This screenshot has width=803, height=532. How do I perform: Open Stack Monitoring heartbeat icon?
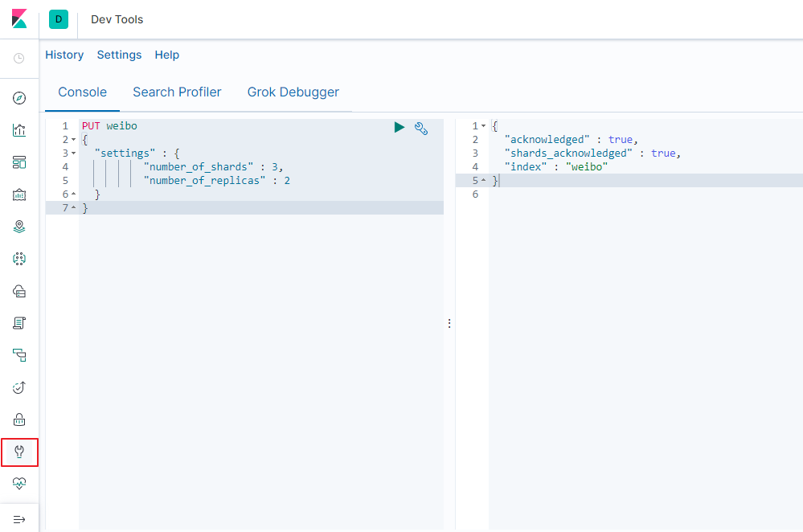[19, 483]
